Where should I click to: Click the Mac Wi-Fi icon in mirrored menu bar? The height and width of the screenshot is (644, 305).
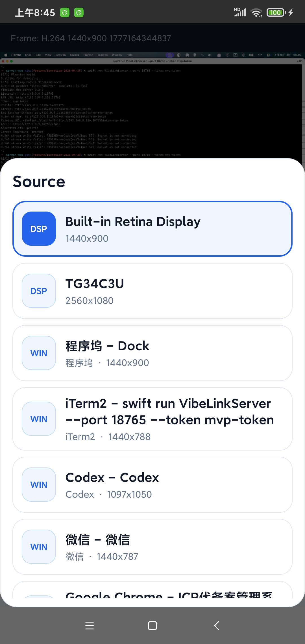coord(260,55)
